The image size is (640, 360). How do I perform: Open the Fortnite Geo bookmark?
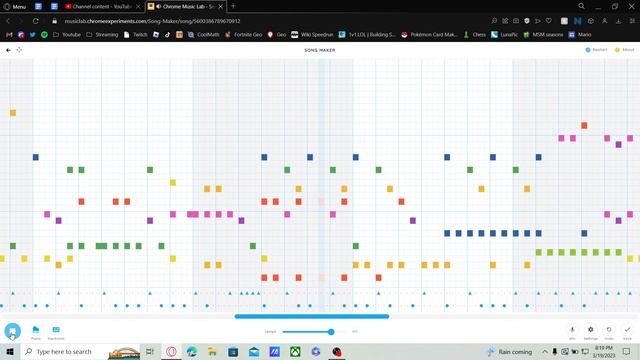click(244, 35)
